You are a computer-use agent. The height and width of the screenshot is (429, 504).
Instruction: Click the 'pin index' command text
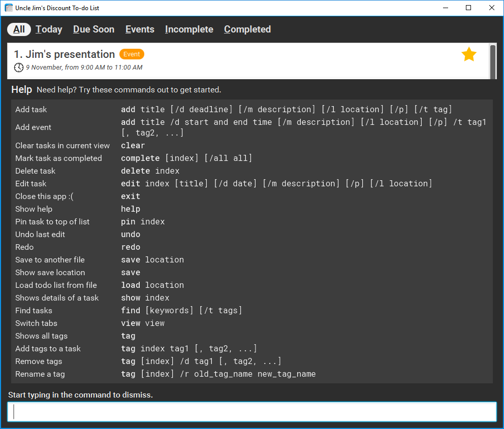(143, 221)
